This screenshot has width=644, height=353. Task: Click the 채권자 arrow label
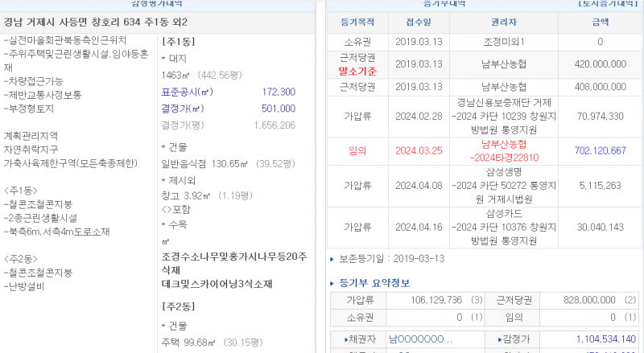[x=357, y=339]
